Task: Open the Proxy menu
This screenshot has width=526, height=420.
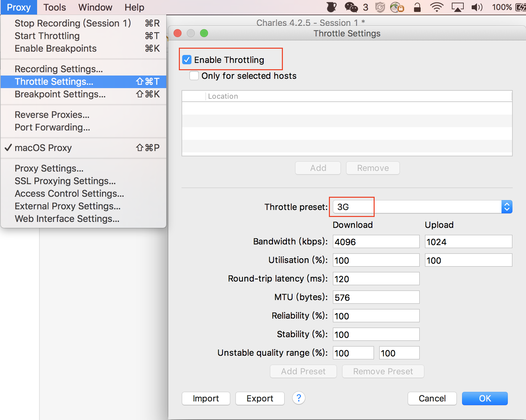Action: point(19,7)
